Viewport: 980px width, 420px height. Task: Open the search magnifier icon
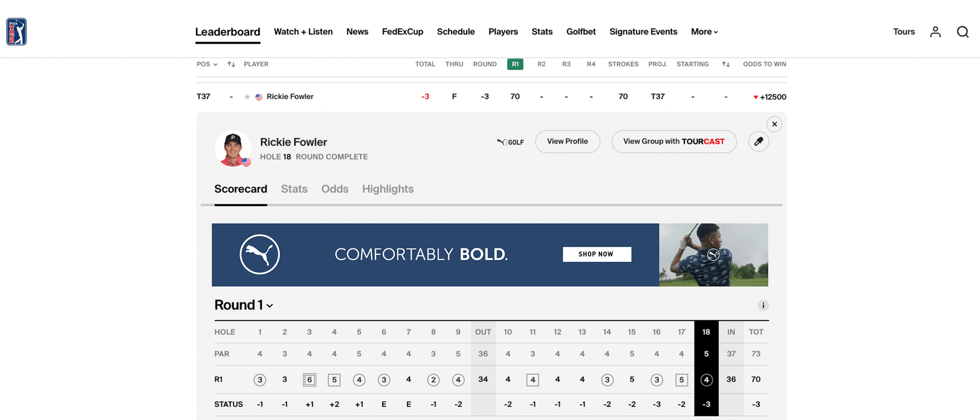tap(962, 32)
